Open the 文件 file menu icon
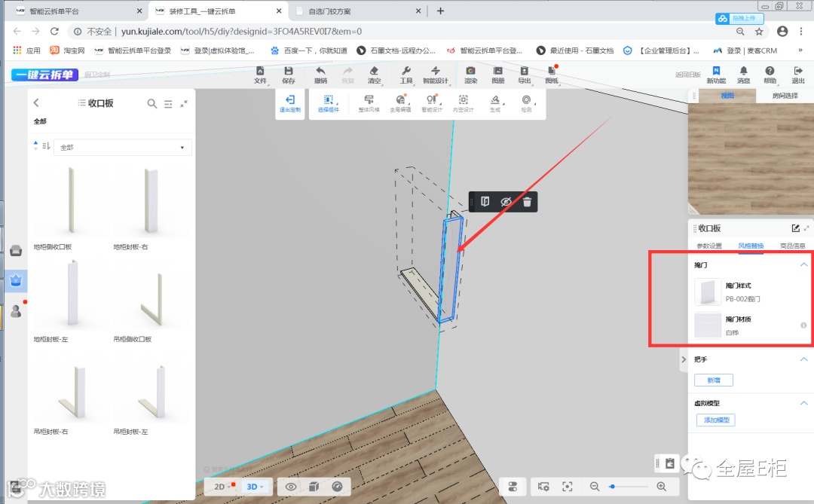The width and height of the screenshot is (814, 504). point(260,75)
